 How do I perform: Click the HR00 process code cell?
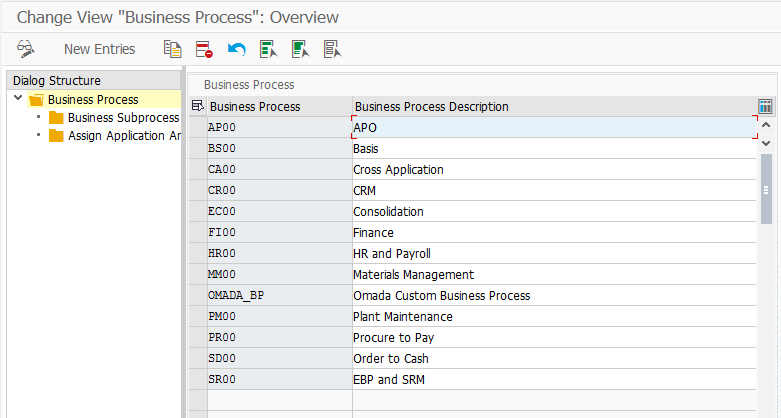tap(279, 253)
